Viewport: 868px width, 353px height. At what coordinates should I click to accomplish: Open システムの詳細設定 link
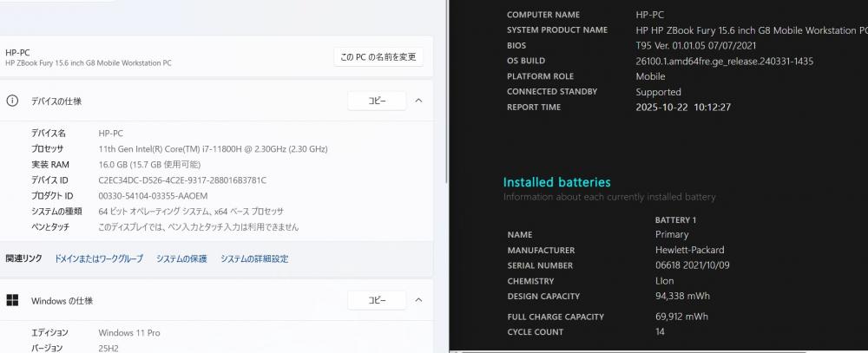(254, 258)
